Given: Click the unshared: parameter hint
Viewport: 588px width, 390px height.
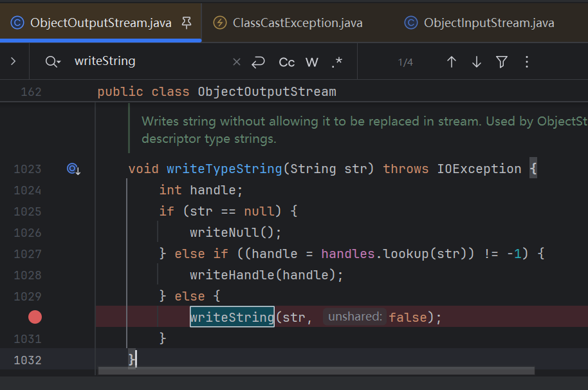Looking at the screenshot, I should [354, 317].
